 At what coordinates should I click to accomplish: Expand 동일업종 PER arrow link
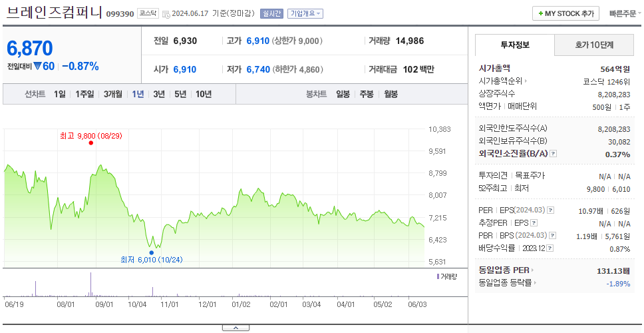[532, 270]
